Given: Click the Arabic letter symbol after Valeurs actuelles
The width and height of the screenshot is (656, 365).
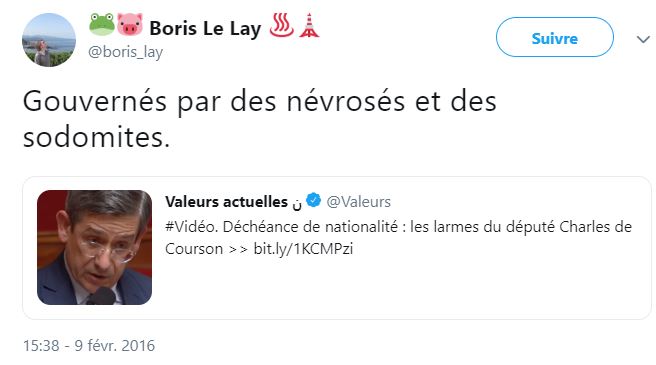Looking at the screenshot, I should (x=297, y=204).
